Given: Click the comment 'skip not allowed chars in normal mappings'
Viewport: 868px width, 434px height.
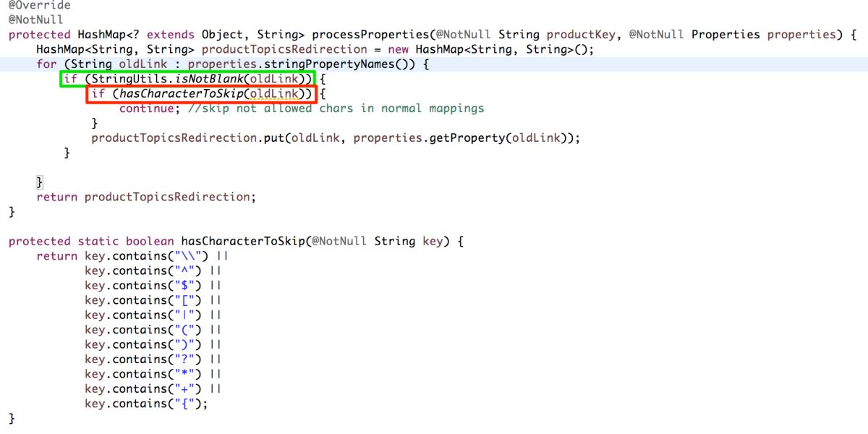Looking at the screenshot, I should coord(336,109).
